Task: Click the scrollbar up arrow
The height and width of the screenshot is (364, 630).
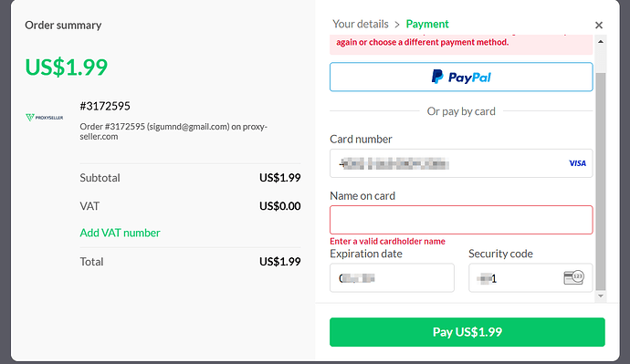Action: (x=601, y=42)
